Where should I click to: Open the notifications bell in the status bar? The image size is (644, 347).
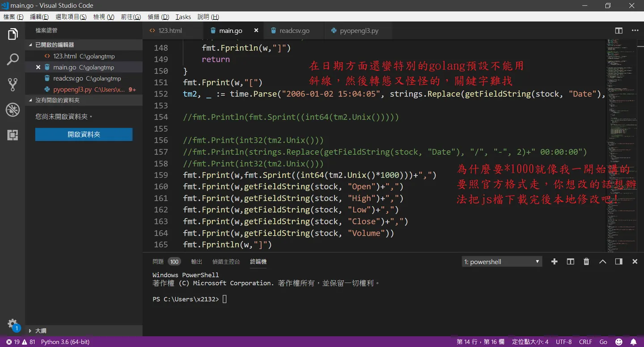pyautogui.click(x=633, y=342)
